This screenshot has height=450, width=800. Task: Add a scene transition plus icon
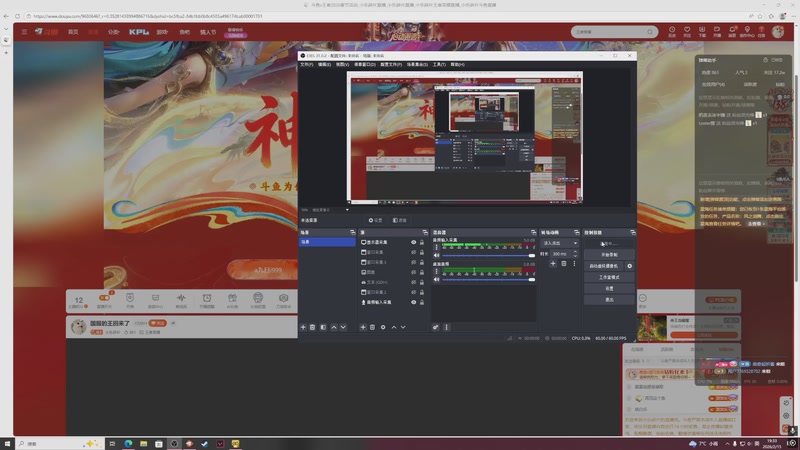point(553,264)
